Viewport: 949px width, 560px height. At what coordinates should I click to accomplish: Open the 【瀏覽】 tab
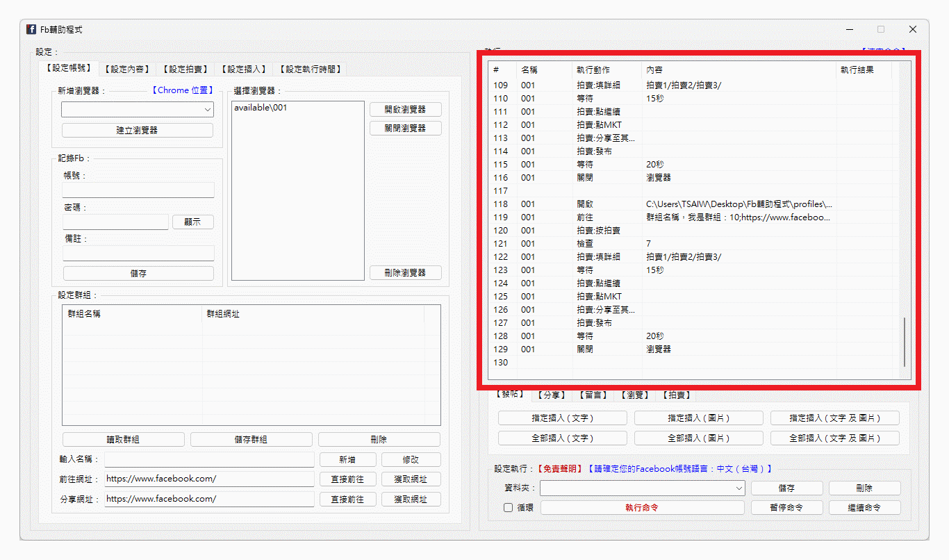[634, 395]
